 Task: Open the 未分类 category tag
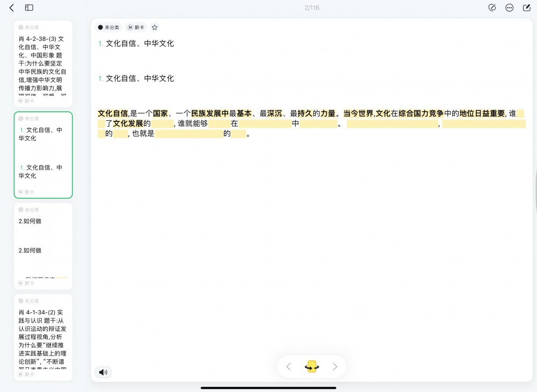click(108, 27)
